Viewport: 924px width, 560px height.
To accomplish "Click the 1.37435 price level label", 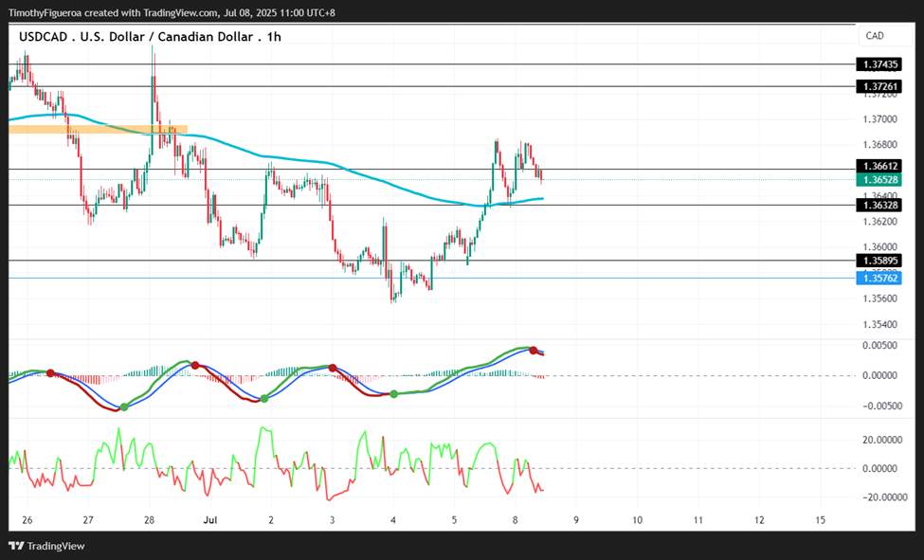I will pyautogui.click(x=880, y=64).
